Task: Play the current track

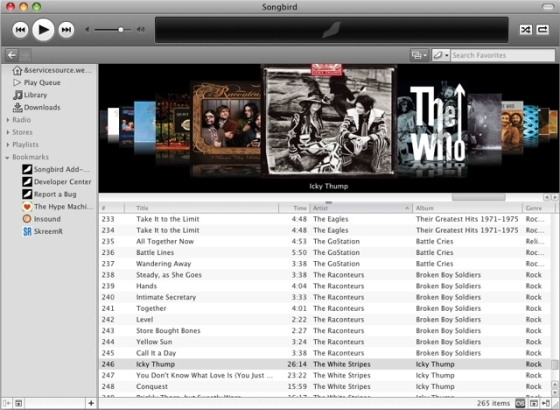Action: point(43,30)
